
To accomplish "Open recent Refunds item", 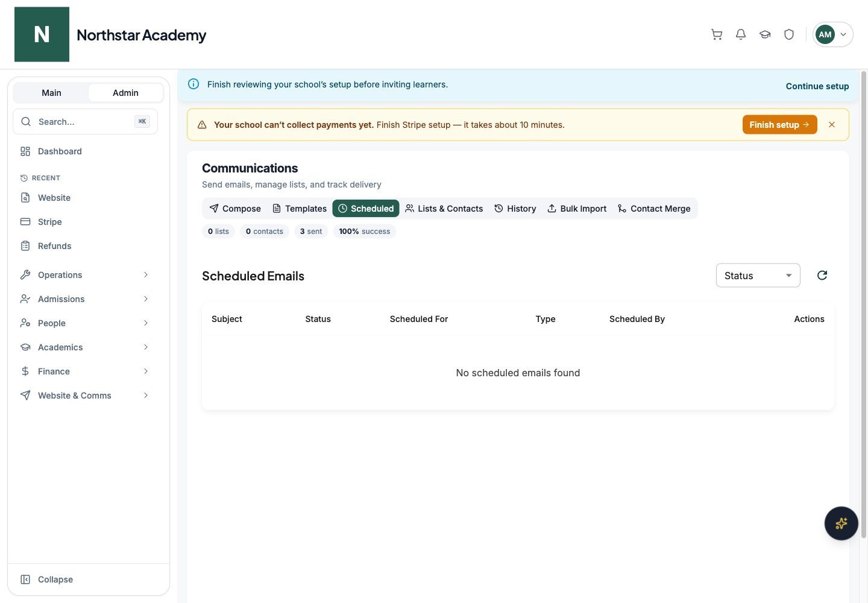I will click(85, 246).
